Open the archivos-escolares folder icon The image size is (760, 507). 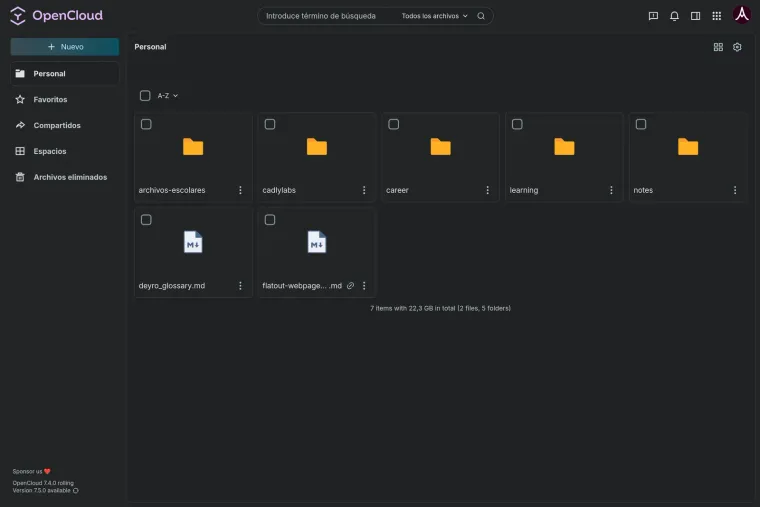click(x=193, y=146)
